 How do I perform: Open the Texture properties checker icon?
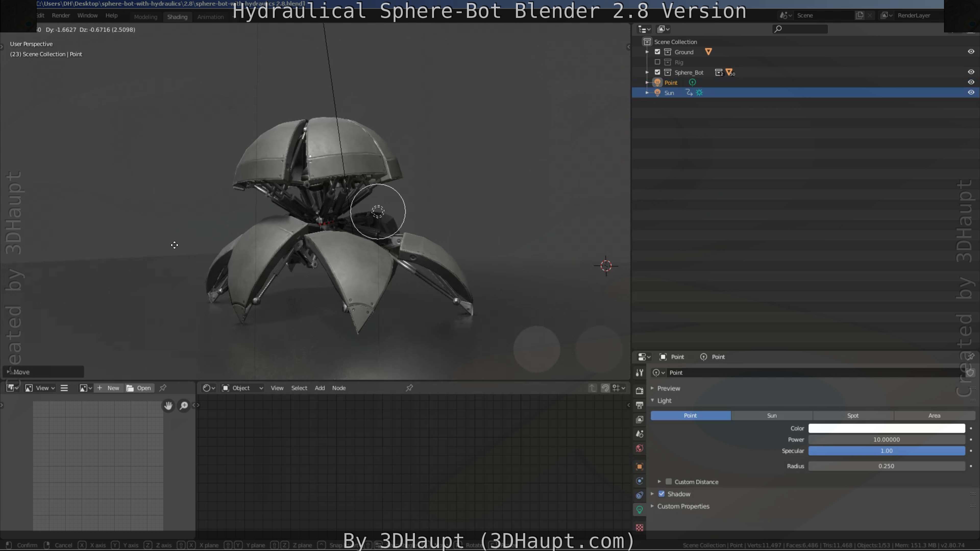tap(640, 528)
